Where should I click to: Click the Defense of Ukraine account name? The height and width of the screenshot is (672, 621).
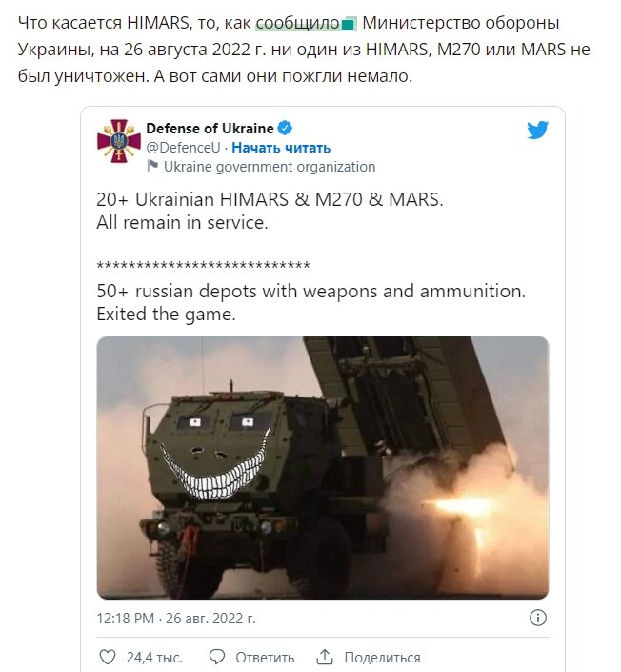click(210, 128)
